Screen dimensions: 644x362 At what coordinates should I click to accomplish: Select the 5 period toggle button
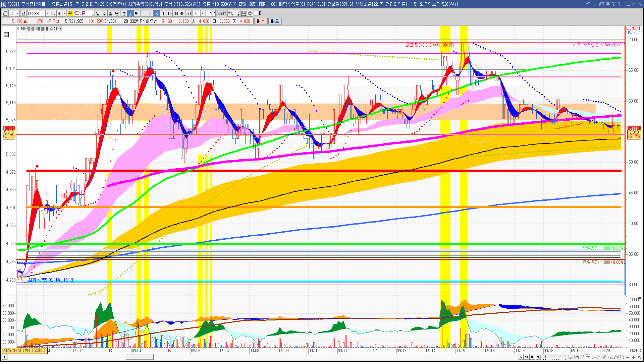[x=157, y=13]
